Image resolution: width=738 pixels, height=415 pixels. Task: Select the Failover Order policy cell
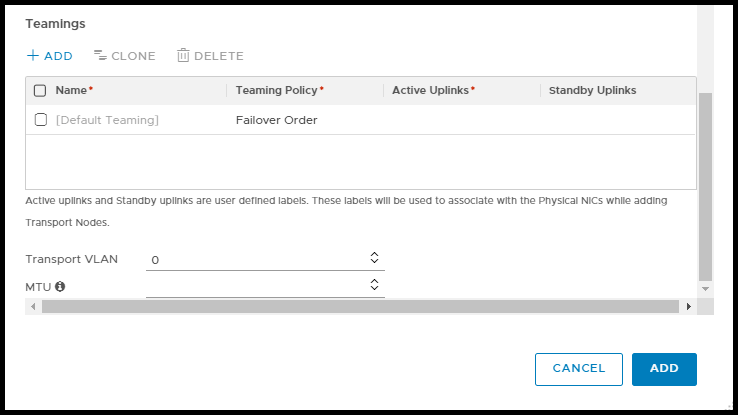pyautogui.click(x=277, y=120)
